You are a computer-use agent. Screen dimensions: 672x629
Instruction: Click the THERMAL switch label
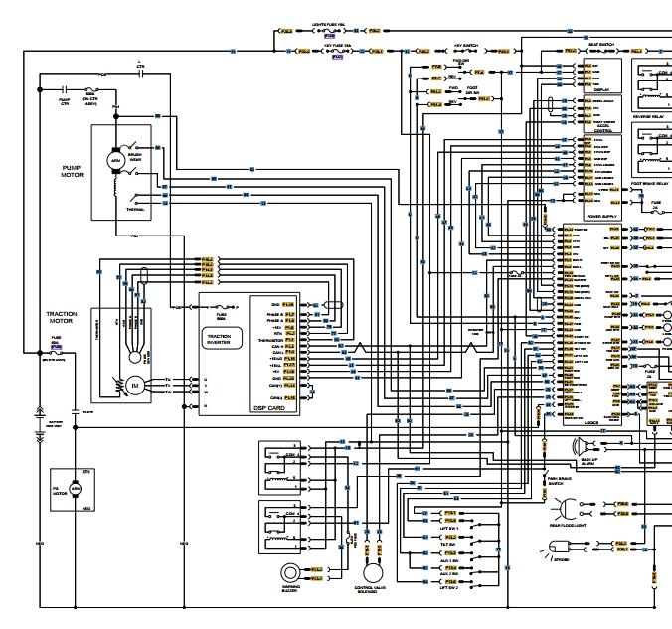click(x=135, y=210)
